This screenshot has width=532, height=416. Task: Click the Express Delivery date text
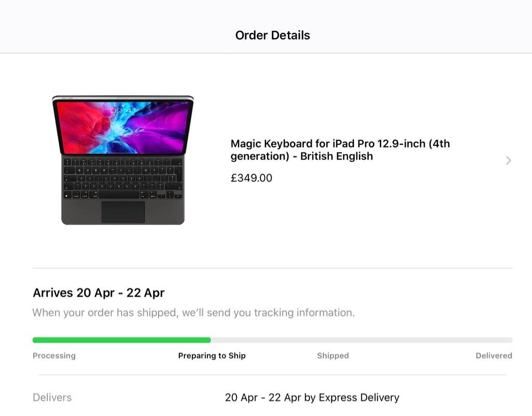coord(312,398)
